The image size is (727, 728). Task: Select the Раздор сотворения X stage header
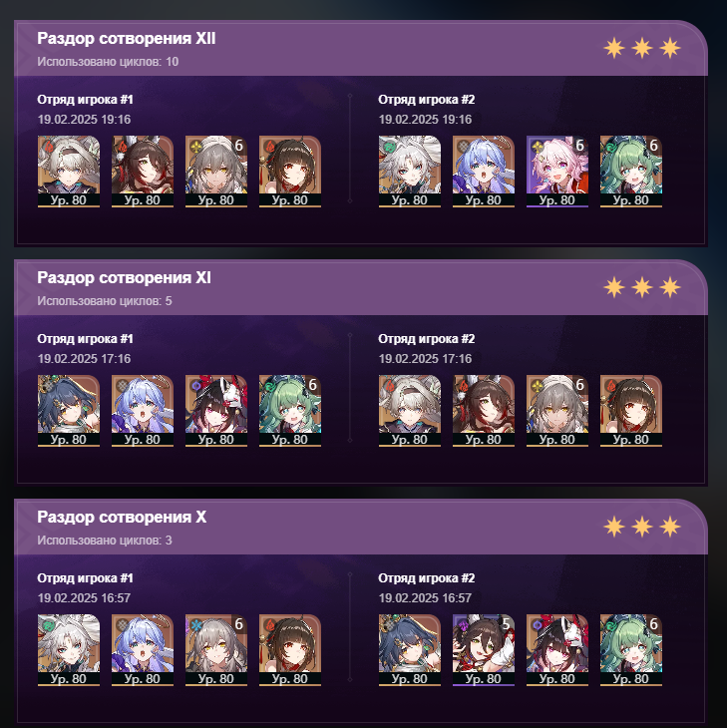click(361, 527)
